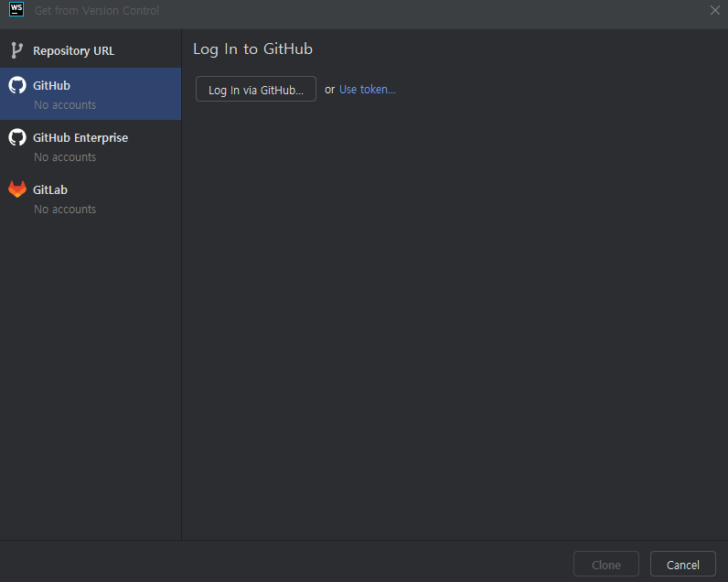
Task: Click the Cancel button
Action: 682,565
